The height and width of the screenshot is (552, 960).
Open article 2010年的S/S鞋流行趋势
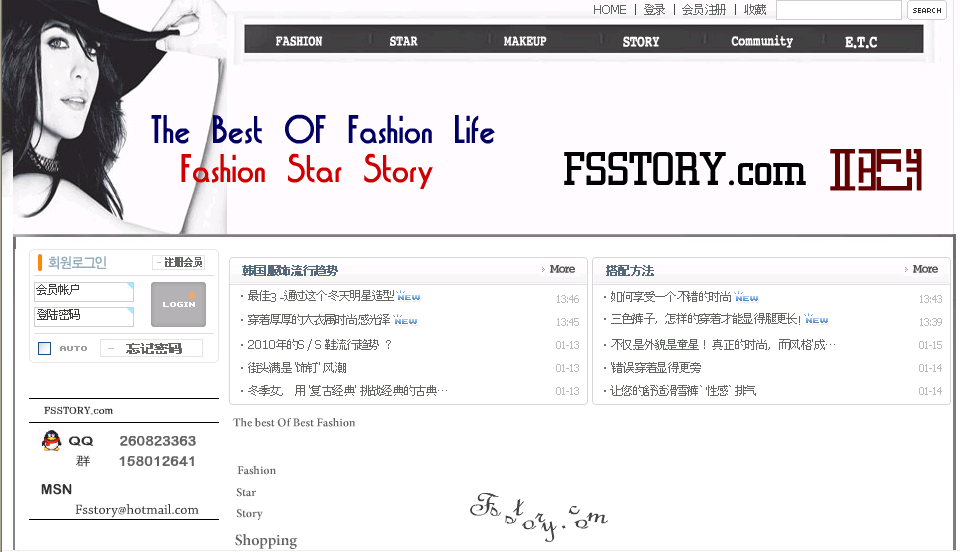pyautogui.click(x=319, y=345)
